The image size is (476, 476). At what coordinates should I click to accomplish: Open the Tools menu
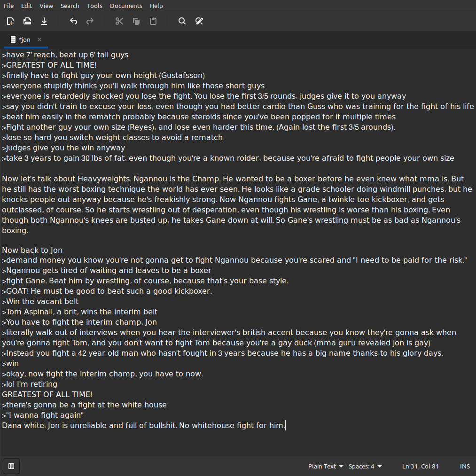[x=94, y=6]
